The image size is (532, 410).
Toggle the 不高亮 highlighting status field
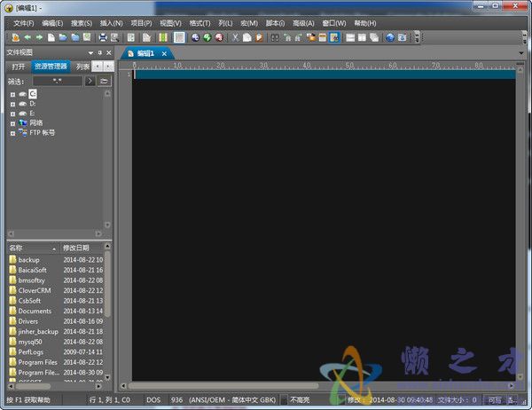300,400
